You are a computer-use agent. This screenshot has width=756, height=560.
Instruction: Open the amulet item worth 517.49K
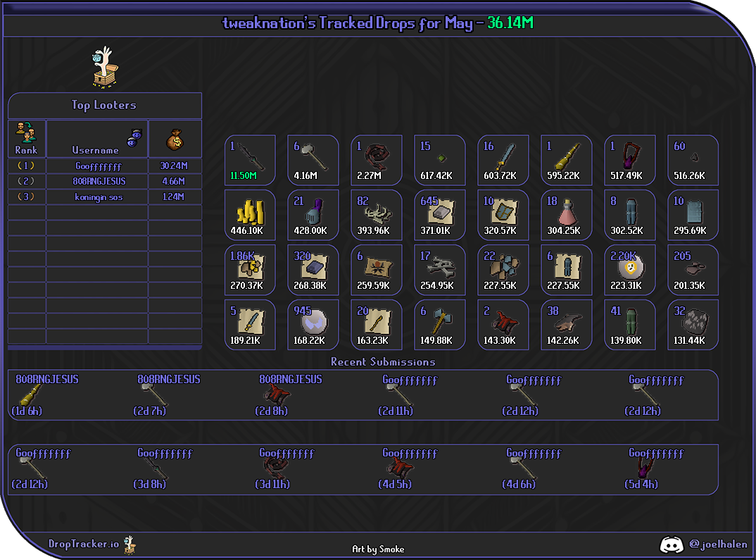(x=630, y=160)
